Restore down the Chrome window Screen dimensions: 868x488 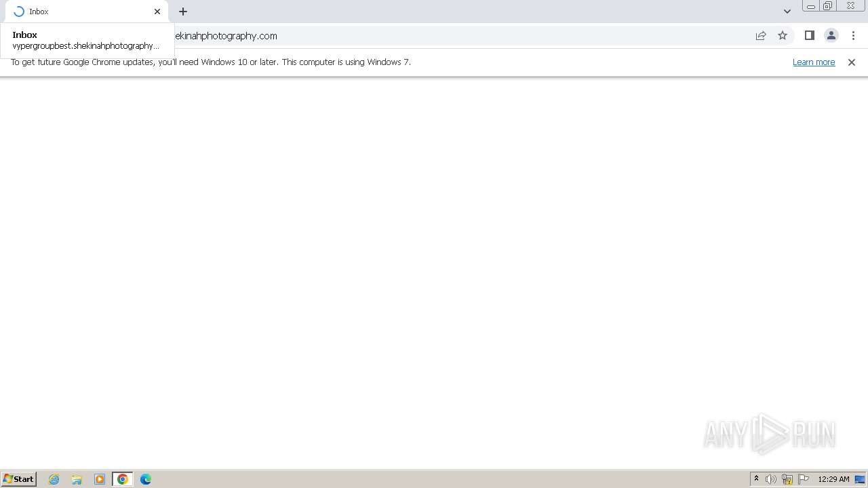click(x=828, y=6)
